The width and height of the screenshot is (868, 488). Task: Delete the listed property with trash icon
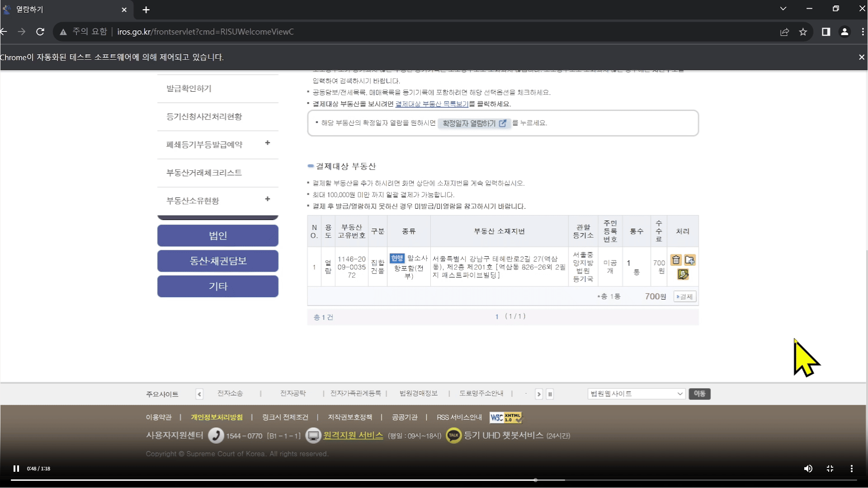pyautogui.click(x=676, y=260)
